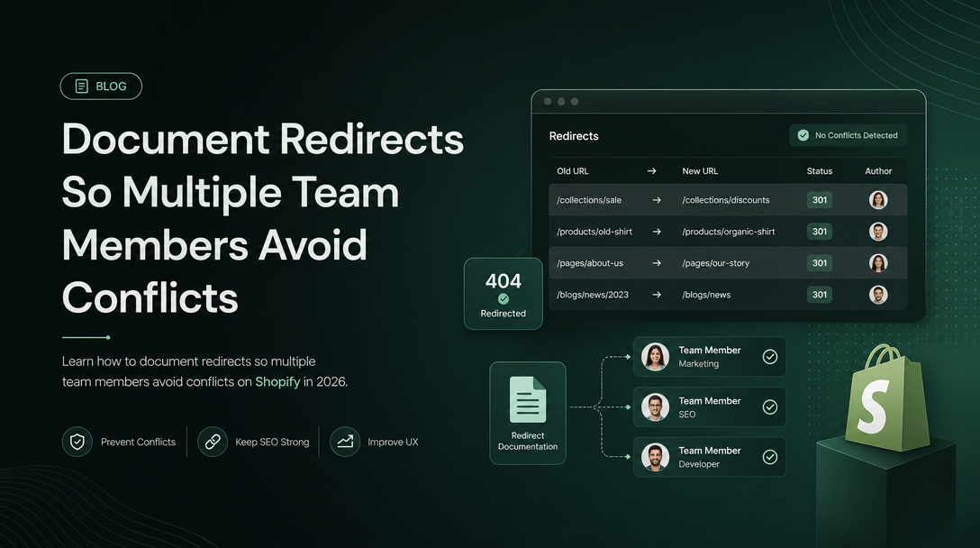Click the Keep SEO Strong link icon
The height and width of the screenshot is (548, 980).
213,442
